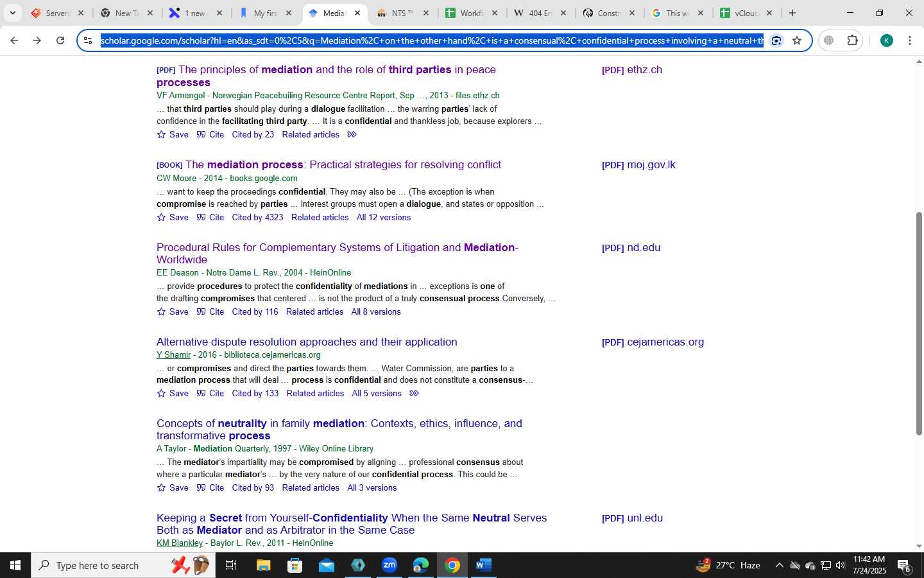Open 'Keeping a Secret from Yourself' article title
The width and height of the screenshot is (924, 578).
coord(352,523)
